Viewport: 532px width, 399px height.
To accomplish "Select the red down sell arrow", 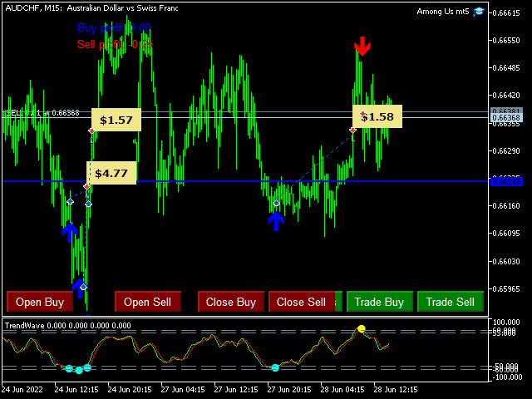I will [x=362, y=45].
